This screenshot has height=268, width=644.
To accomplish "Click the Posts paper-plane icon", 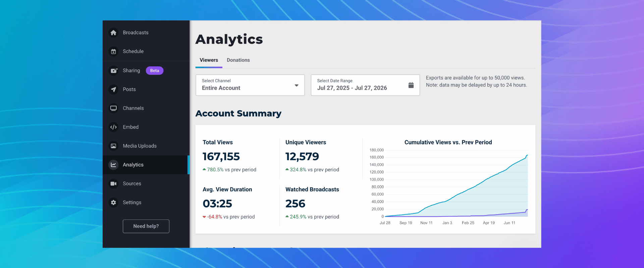I will (113, 89).
